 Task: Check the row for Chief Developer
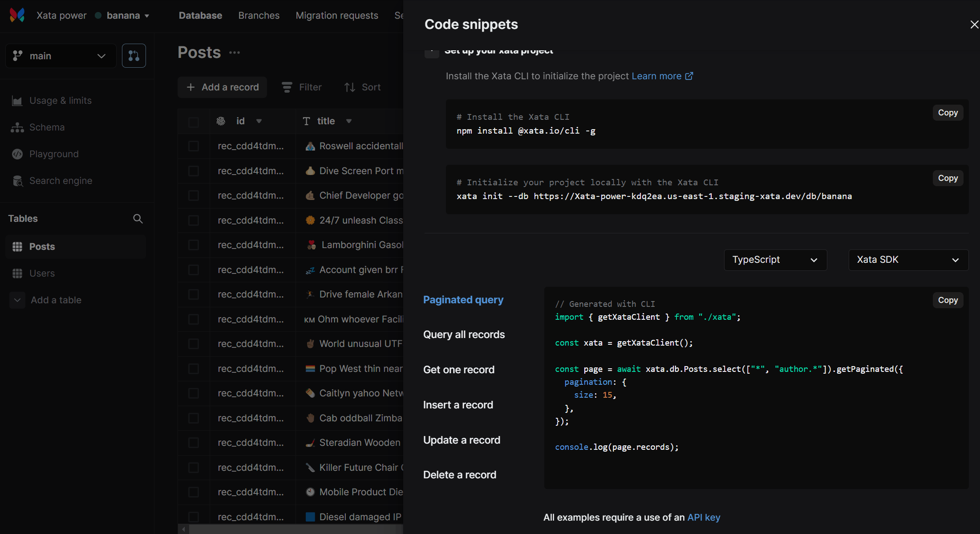click(194, 196)
